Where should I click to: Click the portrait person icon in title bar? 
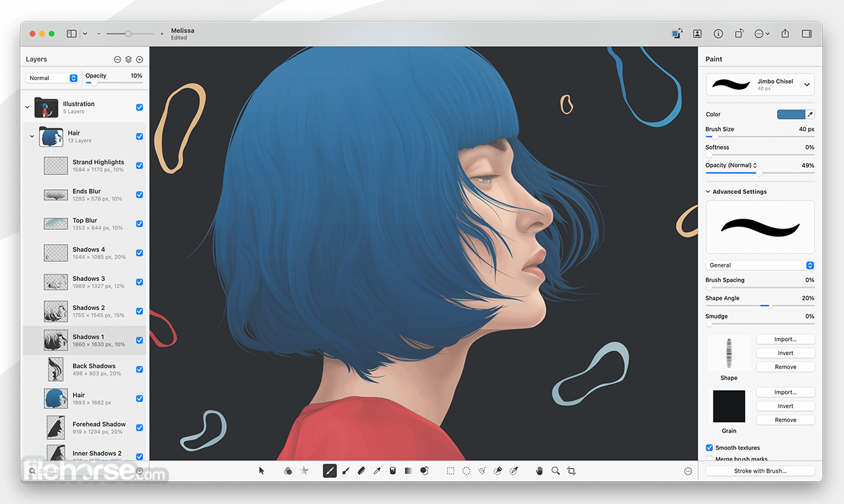tap(697, 33)
